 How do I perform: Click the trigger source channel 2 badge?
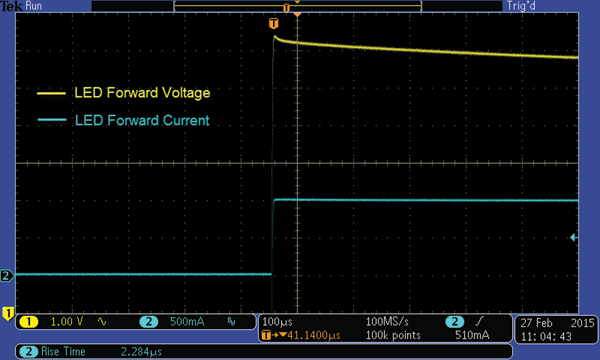point(455,322)
